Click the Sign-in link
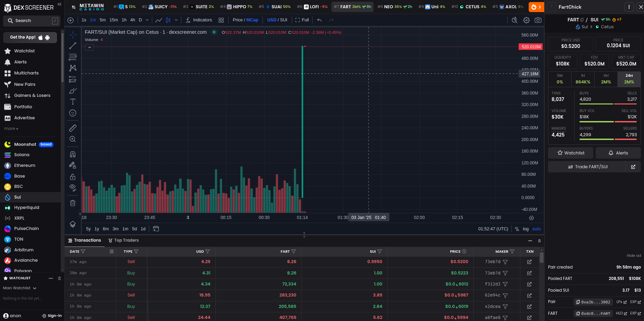Viewport: 644px width, 321px height. coord(52,315)
